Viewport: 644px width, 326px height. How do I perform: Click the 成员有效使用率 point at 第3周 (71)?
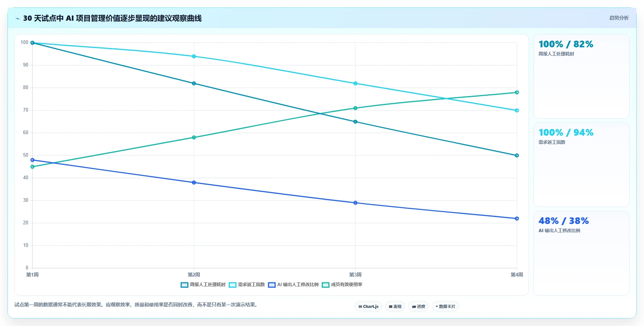pos(355,108)
